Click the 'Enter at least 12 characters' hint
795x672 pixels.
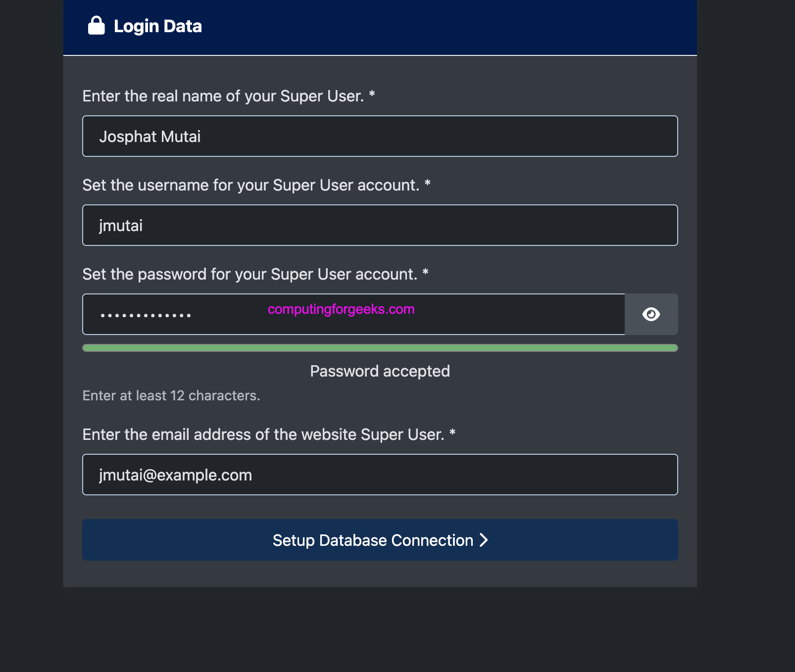coord(171,396)
